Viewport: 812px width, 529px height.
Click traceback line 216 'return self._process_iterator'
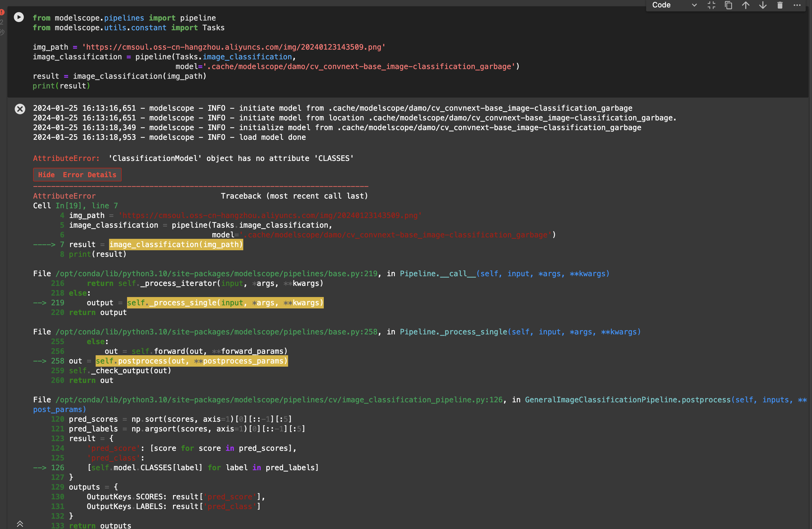coord(205,283)
